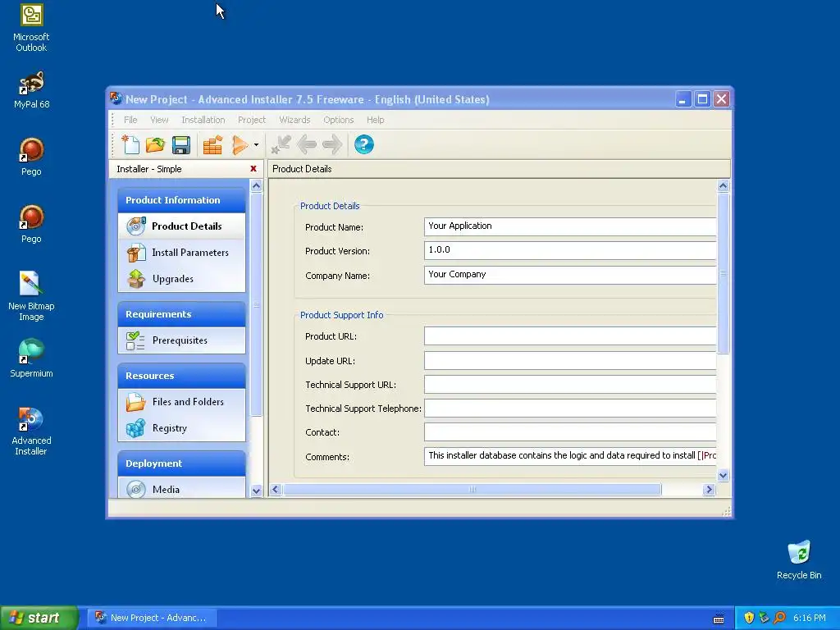Open the Upgrades page
The height and width of the screenshot is (630, 840).
click(x=181, y=279)
